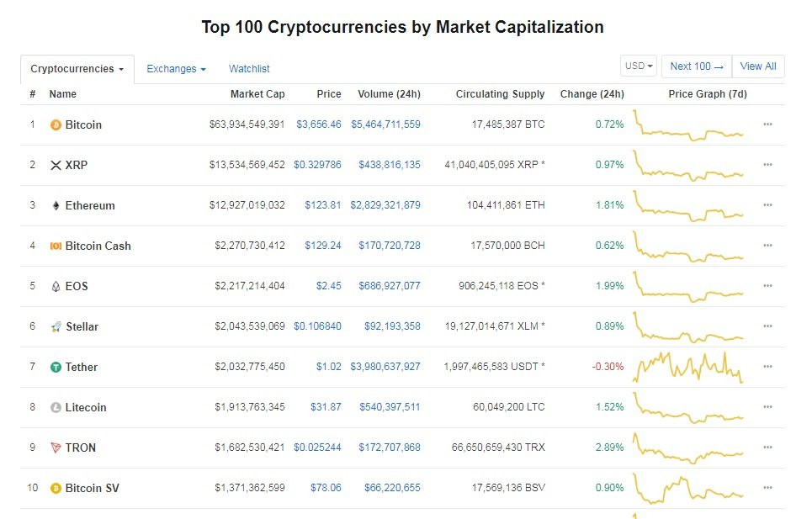Sort table by Market Cap column header
The height and width of the screenshot is (519, 812).
pos(257,94)
